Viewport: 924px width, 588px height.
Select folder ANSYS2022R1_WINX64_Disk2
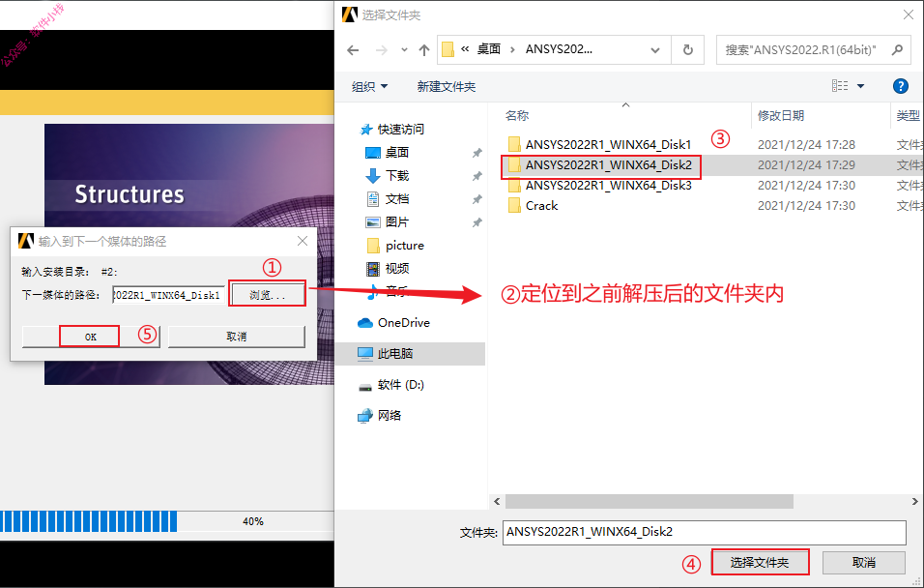[608, 165]
